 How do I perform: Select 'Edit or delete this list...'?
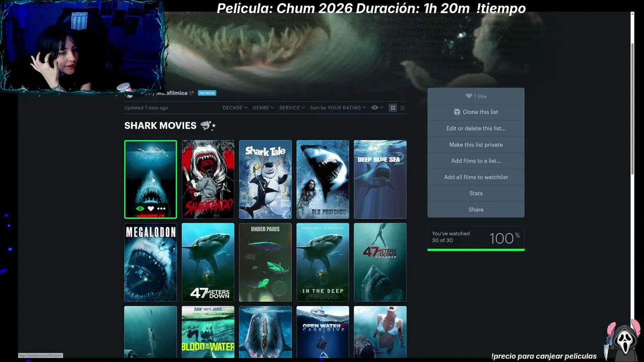[x=476, y=128]
